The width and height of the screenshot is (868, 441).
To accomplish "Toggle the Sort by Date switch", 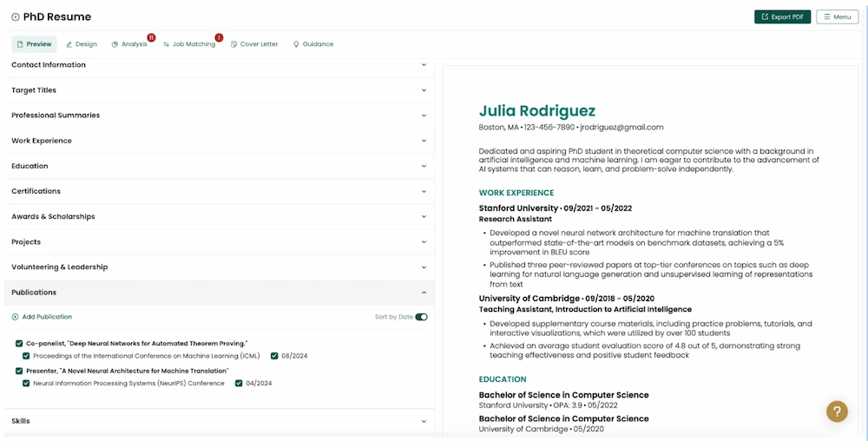I will pyautogui.click(x=421, y=317).
